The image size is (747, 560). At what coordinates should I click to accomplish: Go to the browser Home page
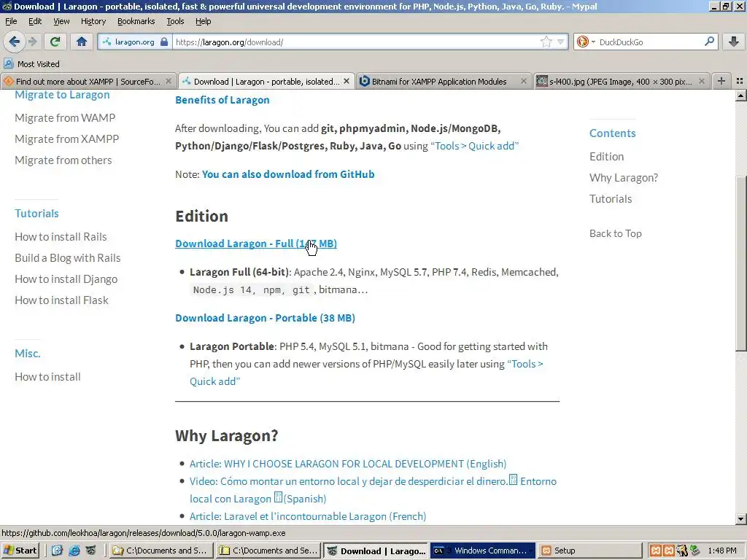pos(82,42)
